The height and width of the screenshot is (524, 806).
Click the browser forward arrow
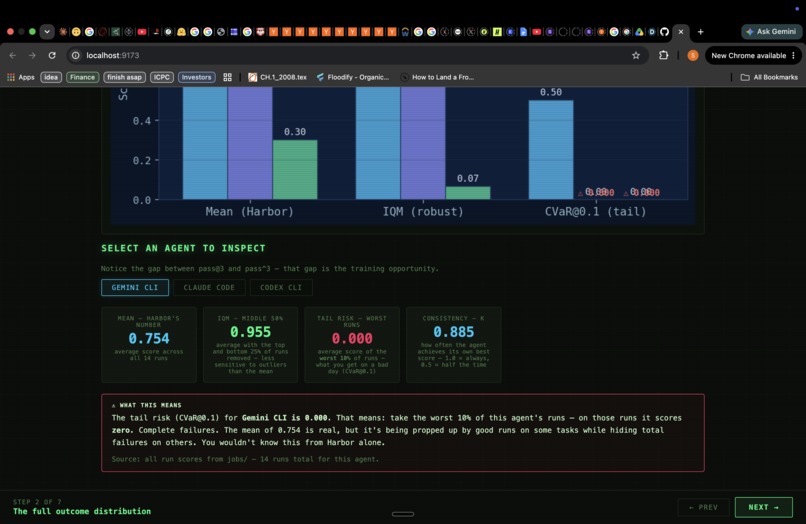tap(32, 55)
